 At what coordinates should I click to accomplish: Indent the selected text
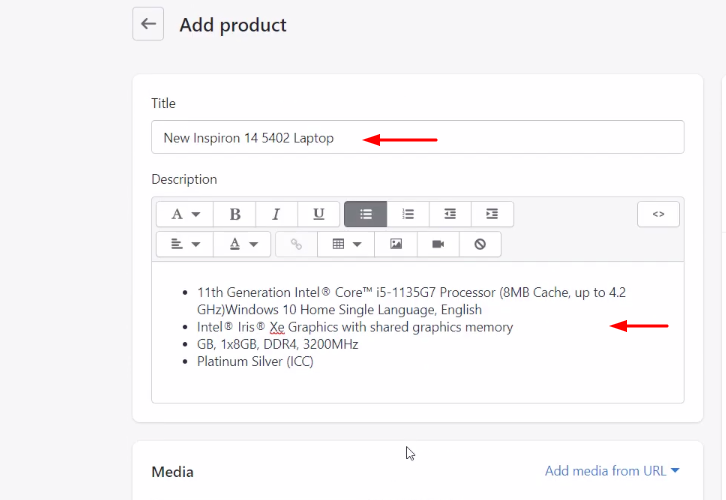492,214
